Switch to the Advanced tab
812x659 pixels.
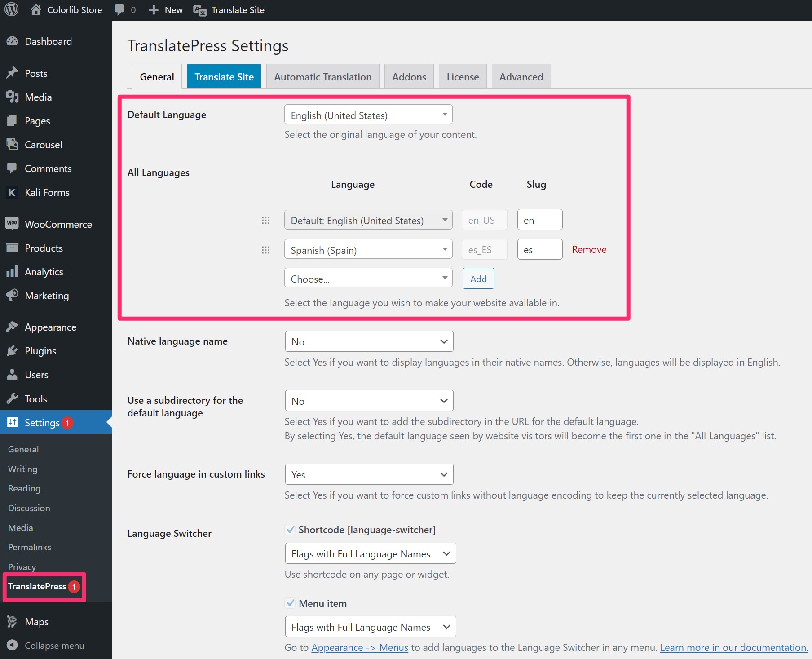(521, 76)
